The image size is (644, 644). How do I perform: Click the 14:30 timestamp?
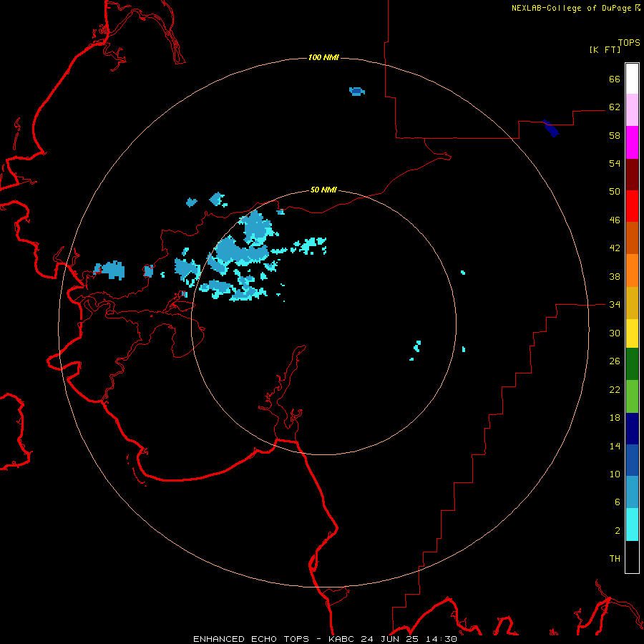443,639
